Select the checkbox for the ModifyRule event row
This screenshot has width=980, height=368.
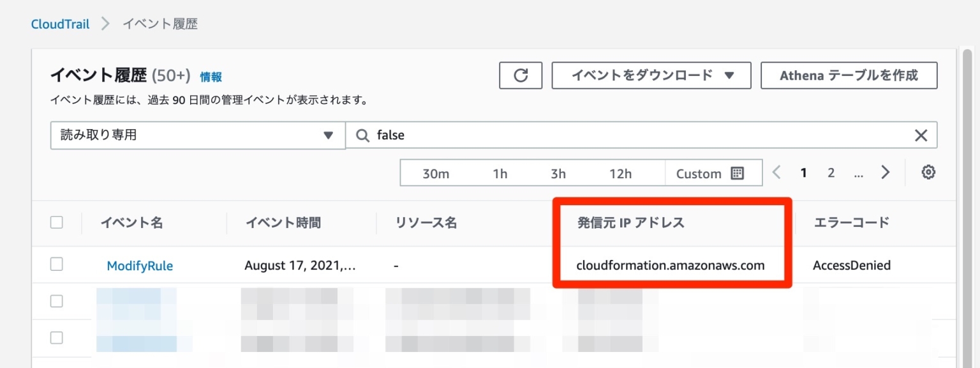coord(57,264)
